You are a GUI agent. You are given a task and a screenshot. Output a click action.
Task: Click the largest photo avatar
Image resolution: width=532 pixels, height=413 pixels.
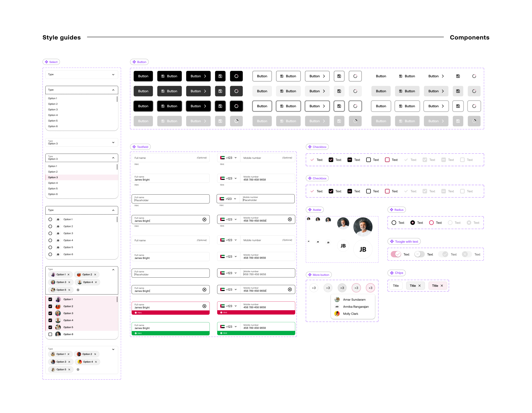(363, 226)
